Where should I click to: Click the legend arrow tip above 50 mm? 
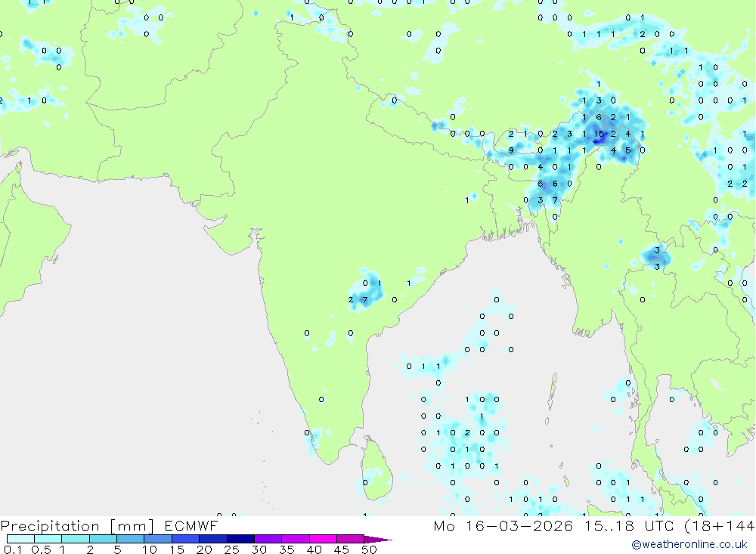pos(378,539)
